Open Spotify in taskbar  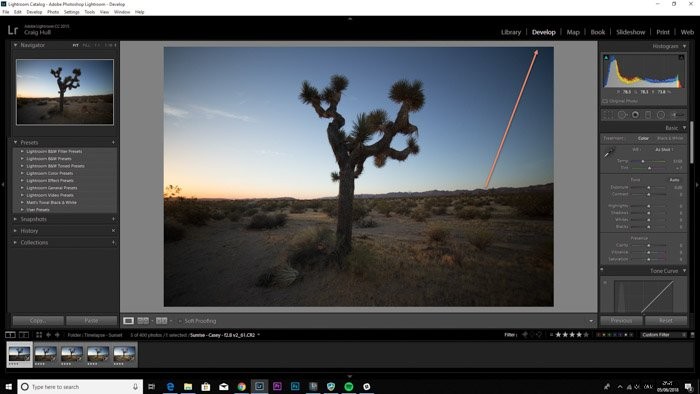coord(349,386)
